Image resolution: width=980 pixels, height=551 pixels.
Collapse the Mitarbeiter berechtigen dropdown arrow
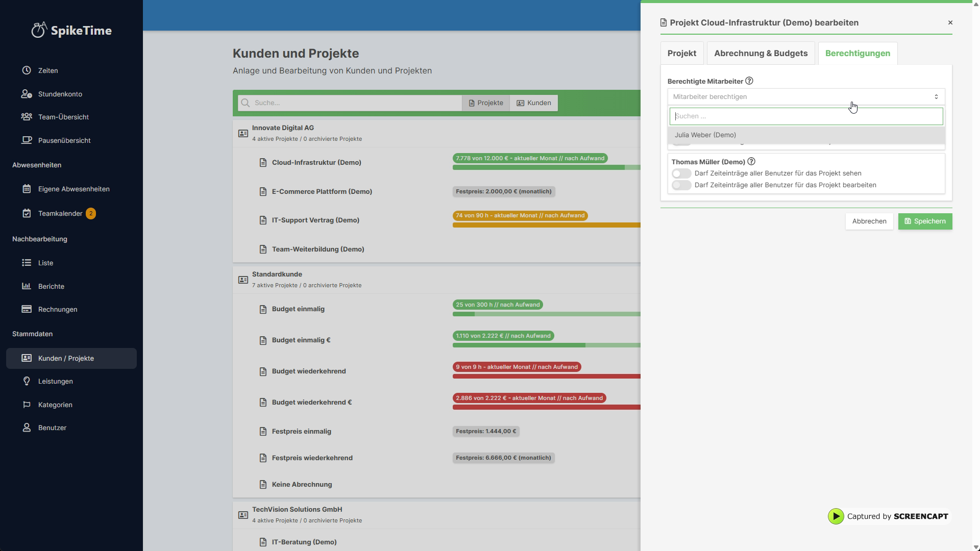936,97
